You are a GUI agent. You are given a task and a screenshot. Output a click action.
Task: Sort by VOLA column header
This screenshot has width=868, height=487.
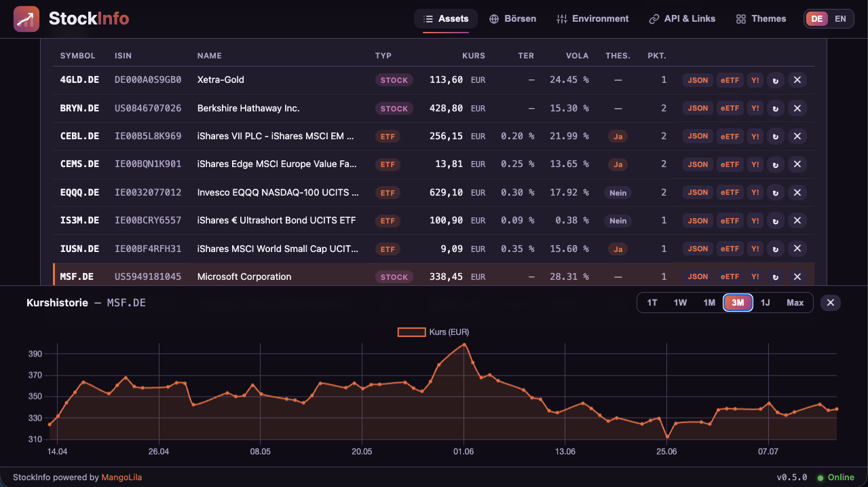(578, 56)
